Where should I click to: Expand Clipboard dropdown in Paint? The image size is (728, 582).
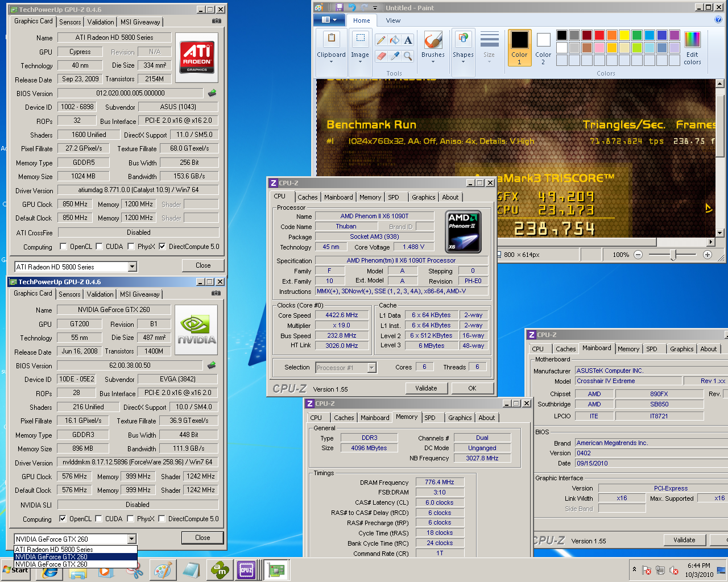click(332, 61)
